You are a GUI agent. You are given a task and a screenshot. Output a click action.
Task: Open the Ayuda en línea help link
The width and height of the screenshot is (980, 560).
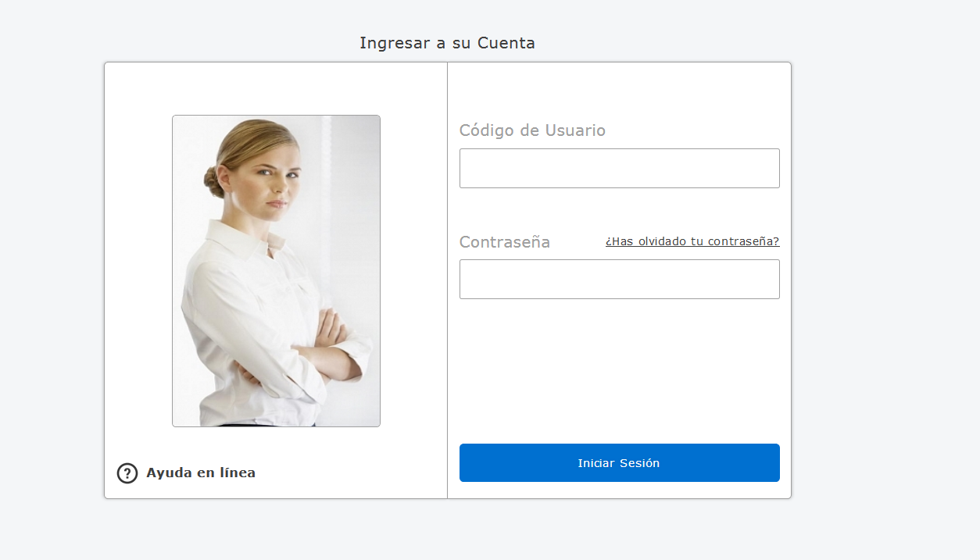coord(200,473)
